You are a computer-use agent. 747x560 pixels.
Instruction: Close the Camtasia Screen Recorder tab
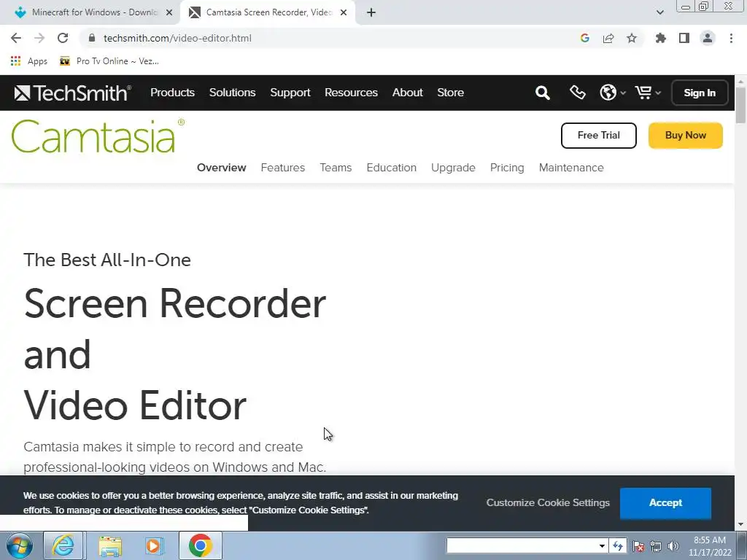click(x=344, y=12)
